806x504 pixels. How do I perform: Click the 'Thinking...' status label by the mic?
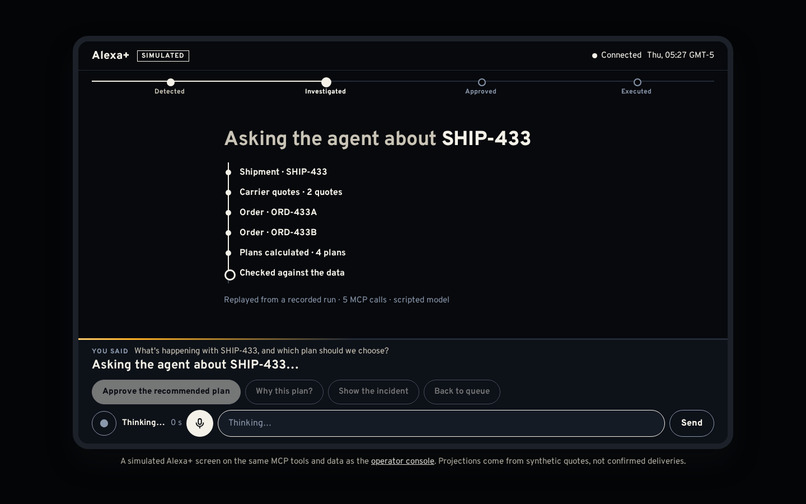143,423
